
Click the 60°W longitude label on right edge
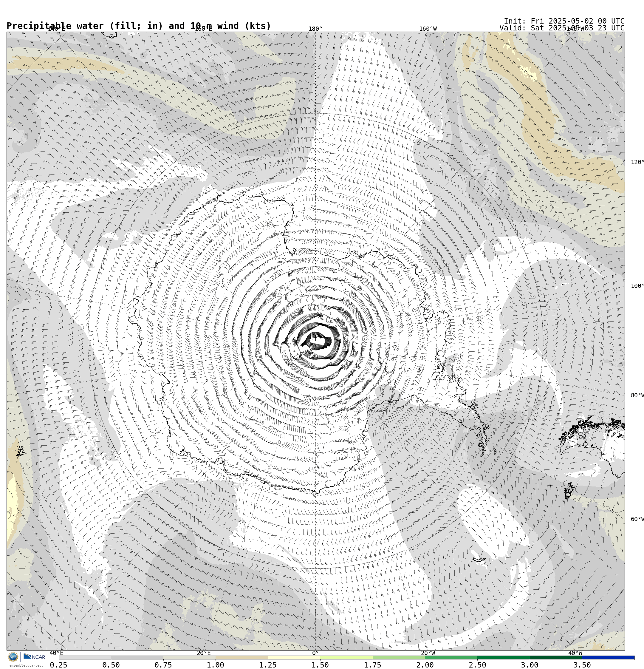tap(637, 519)
